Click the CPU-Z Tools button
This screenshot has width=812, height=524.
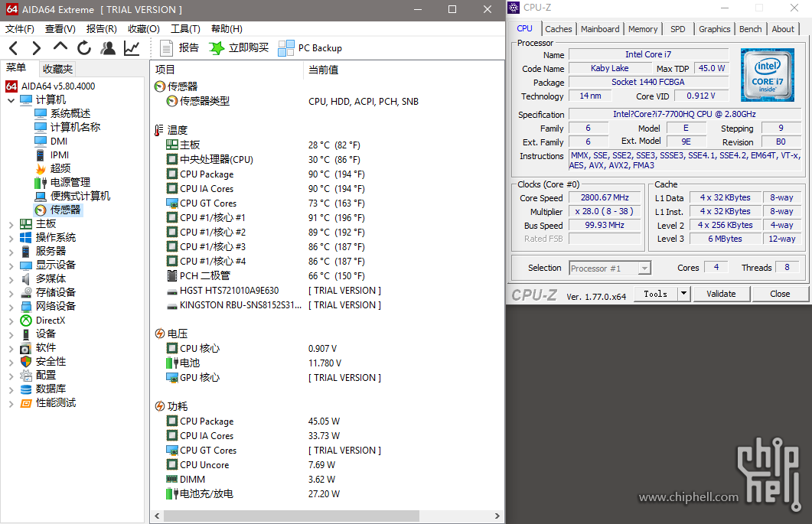coord(656,294)
